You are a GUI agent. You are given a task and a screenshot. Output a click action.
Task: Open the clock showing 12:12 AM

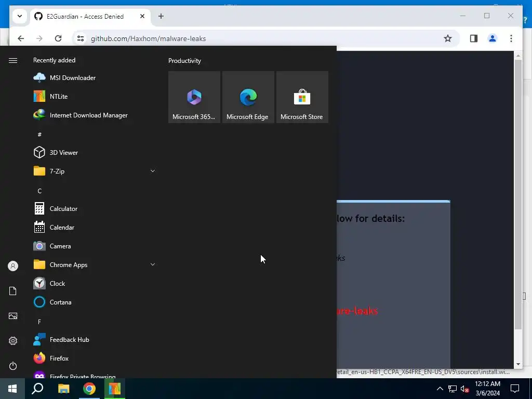click(x=487, y=389)
